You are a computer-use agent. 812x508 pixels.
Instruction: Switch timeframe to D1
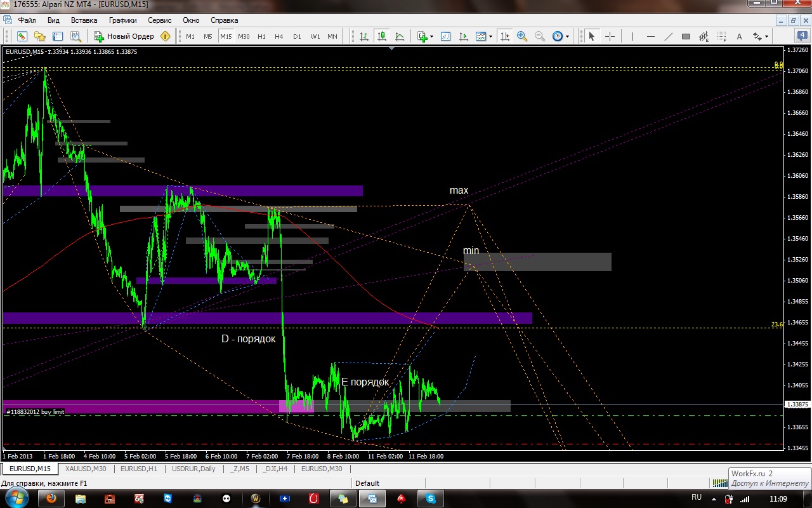click(x=297, y=36)
